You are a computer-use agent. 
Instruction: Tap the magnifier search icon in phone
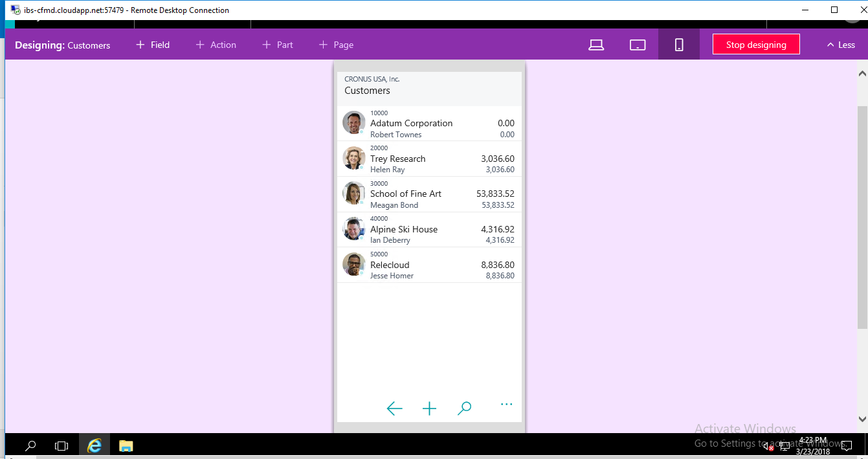click(x=464, y=408)
